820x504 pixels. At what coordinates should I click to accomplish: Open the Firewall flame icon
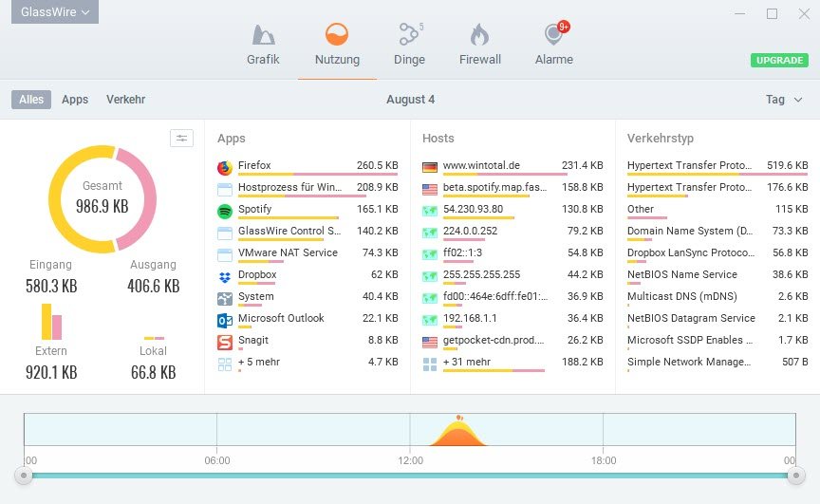coord(479,34)
